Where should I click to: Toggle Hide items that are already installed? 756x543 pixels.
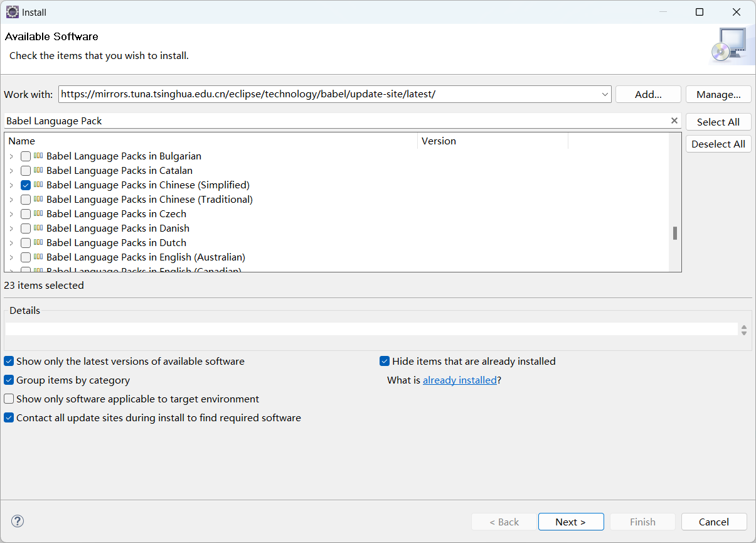coord(385,362)
